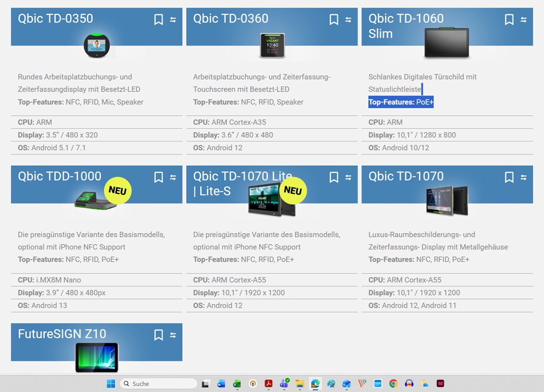The width and height of the screenshot is (544, 392).
Task: Click the FutureSIGN Z10 display thumbnail
Action: 96,357
